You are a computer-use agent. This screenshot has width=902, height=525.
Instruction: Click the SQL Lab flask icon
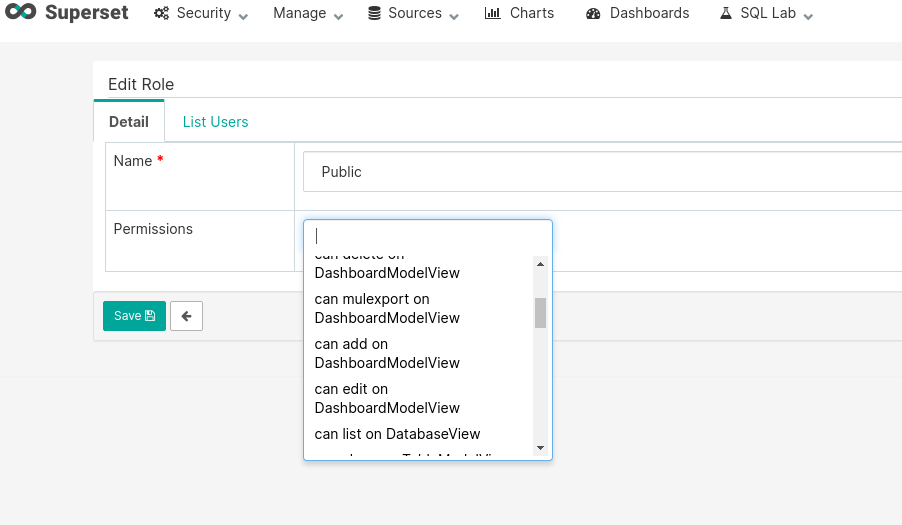point(726,13)
